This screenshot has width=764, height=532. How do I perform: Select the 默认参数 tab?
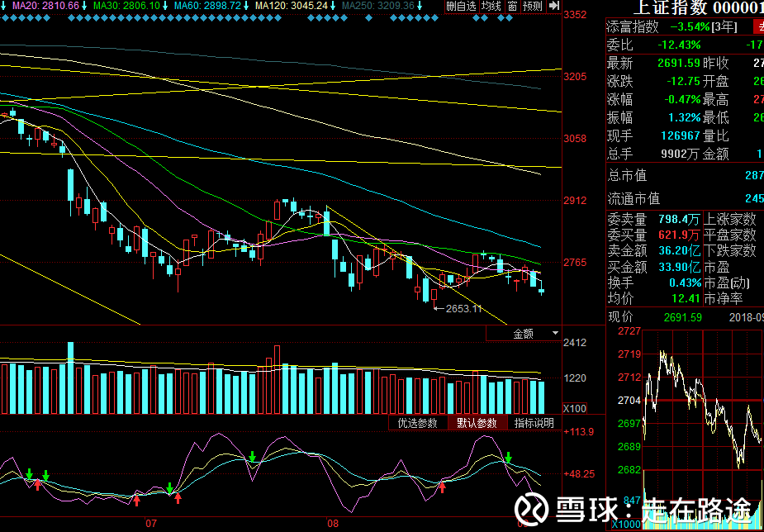point(477,423)
